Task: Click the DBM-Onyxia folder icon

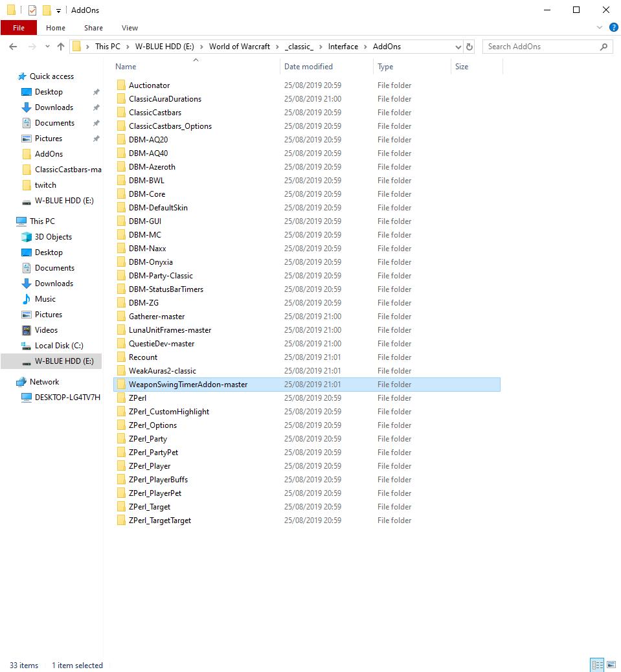Action: point(121,262)
